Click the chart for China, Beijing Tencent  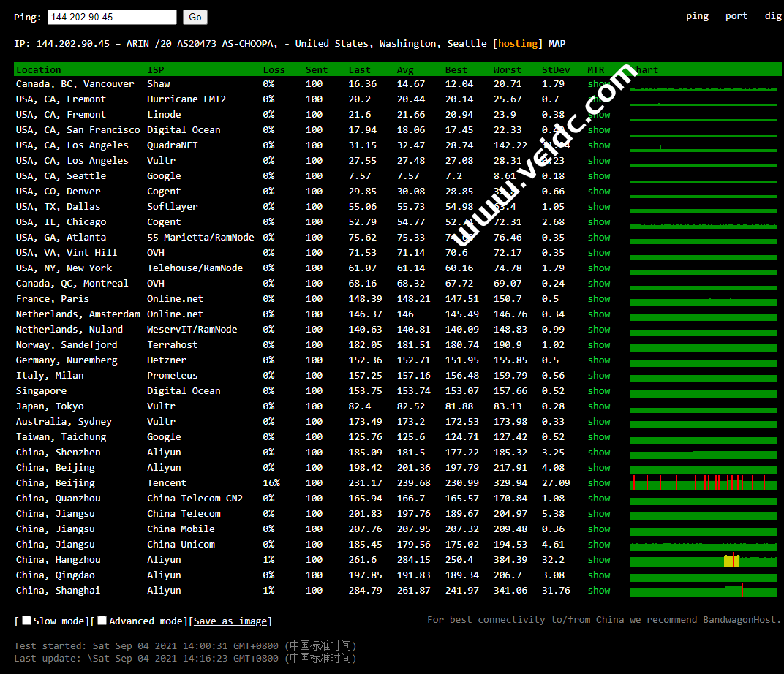(703, 482)
